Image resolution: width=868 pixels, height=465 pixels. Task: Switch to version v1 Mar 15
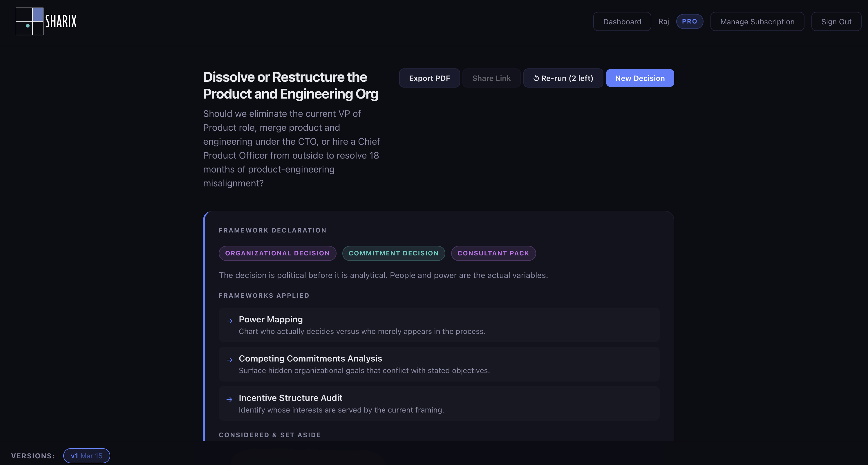87,455
